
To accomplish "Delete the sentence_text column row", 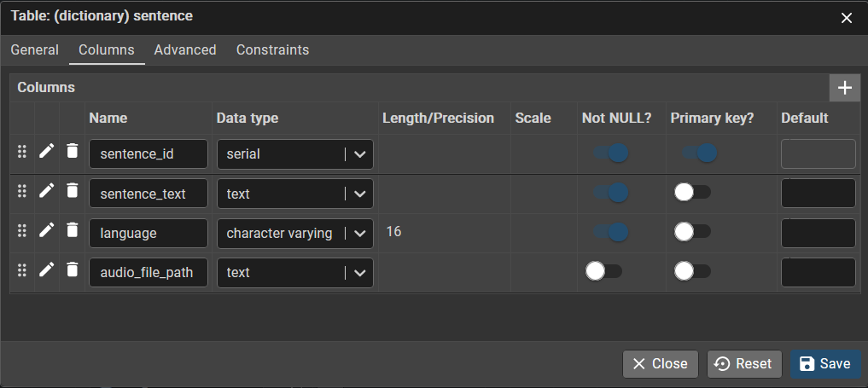I will pyautogui.click(x=72, y=191).
